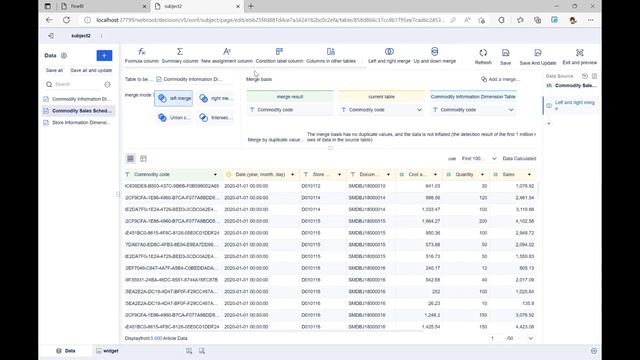Switch to table list view icon
Image resolution: width=640 pixels, height=360 pixels.
point(130,158)
